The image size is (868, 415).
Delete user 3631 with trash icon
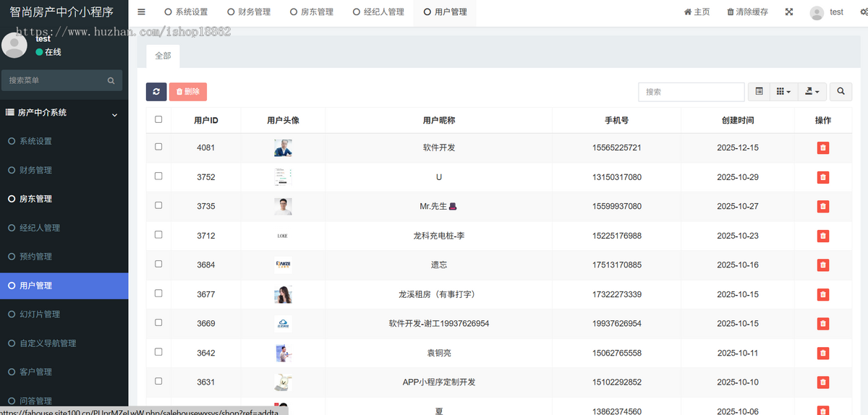pyautogui.click(x=823, y=382)
